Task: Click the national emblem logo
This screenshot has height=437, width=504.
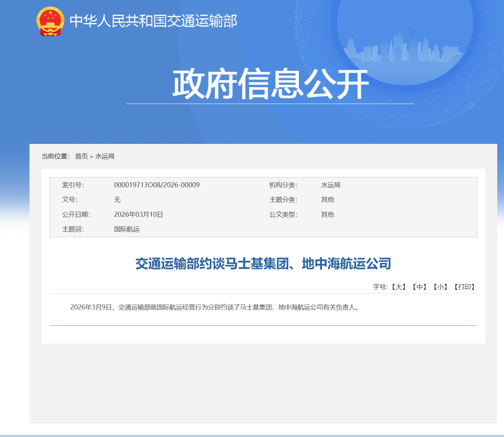Action: click(x=50, y=21)
